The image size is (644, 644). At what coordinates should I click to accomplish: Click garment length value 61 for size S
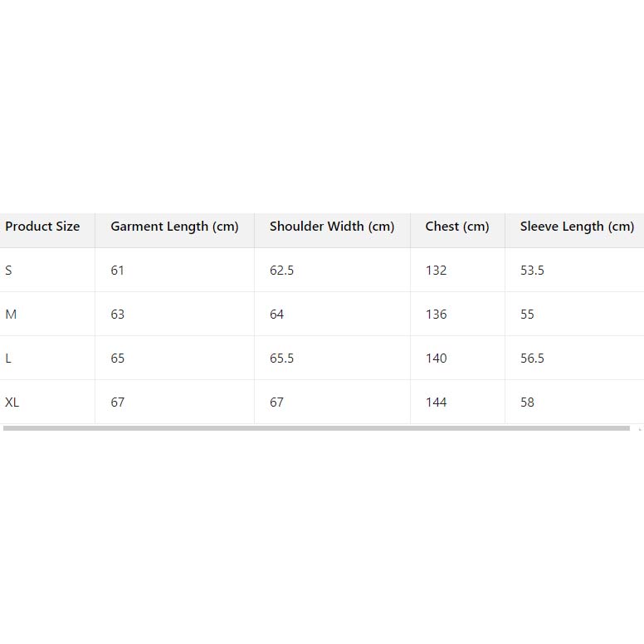click(x=117, y=271)
